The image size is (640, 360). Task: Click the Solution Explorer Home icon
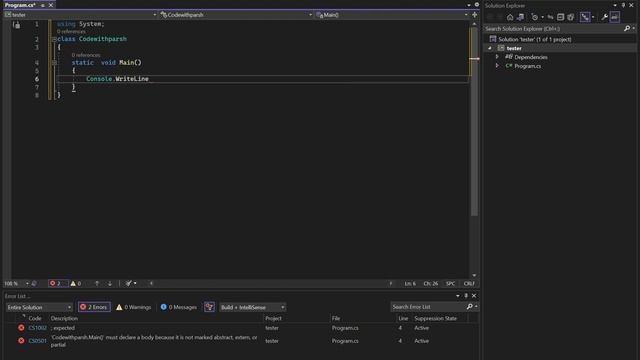coord(510,17)
